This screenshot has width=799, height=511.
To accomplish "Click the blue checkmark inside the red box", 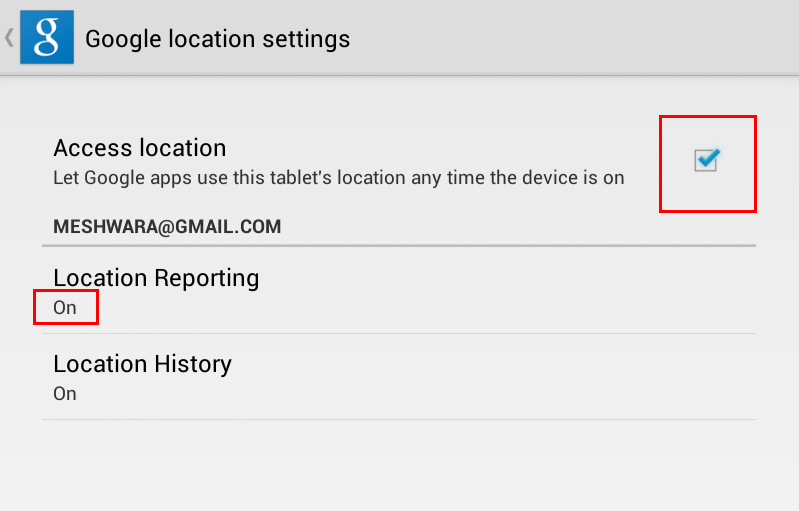I will (x=708, y=159).
